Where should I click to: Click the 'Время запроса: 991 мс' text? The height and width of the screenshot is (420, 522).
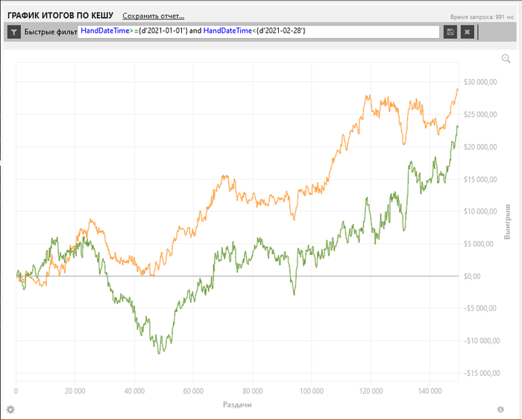point(482,17)
